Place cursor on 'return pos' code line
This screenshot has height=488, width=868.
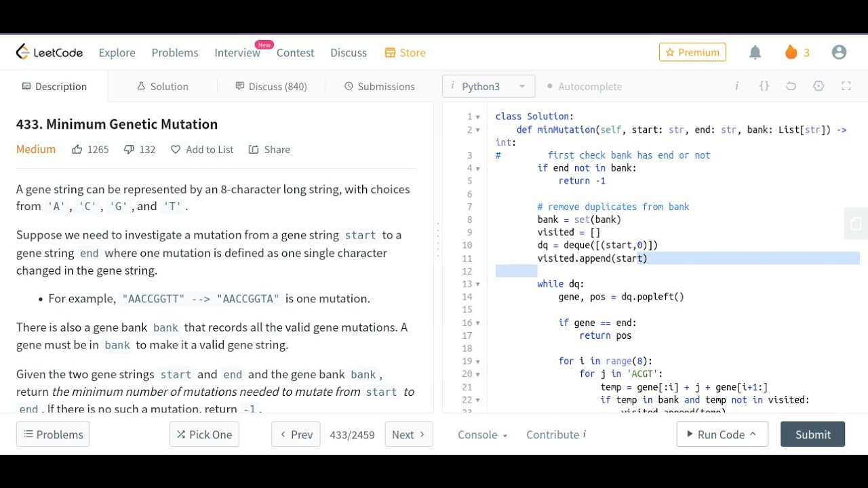tap(606, 335)
